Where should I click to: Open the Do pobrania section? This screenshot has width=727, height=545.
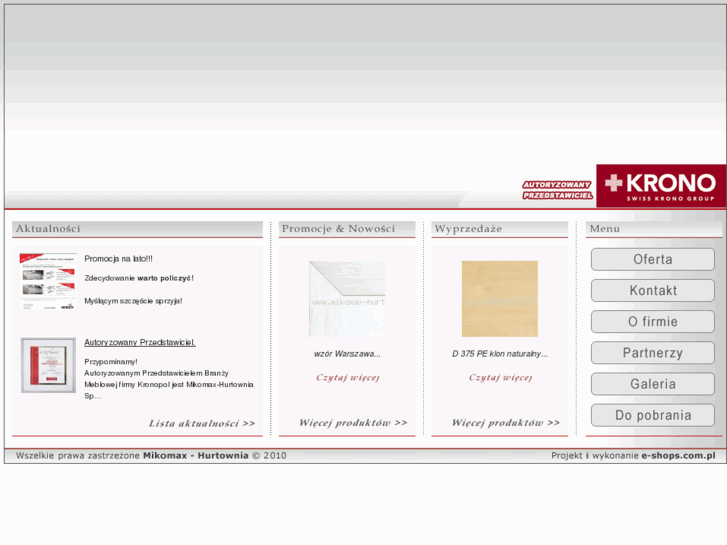[652, 415]
